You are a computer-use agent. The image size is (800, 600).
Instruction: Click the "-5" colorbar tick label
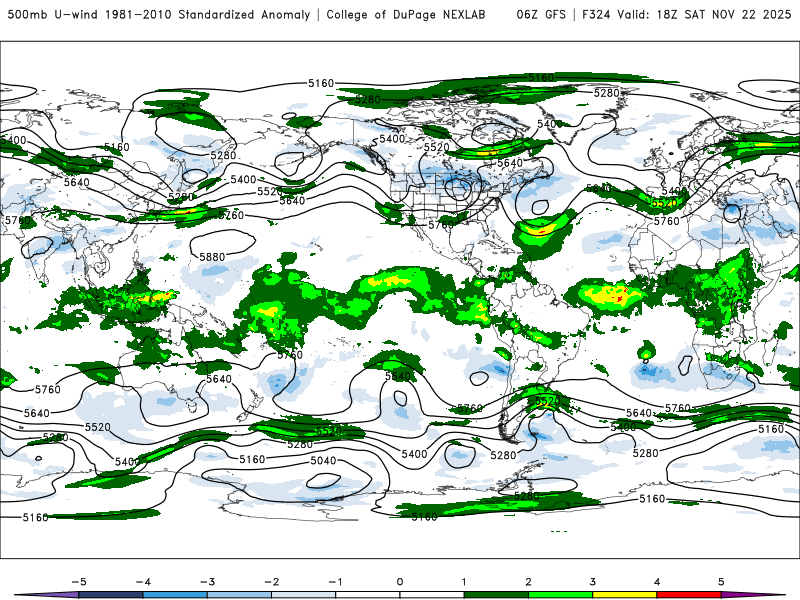pos(79,582)
